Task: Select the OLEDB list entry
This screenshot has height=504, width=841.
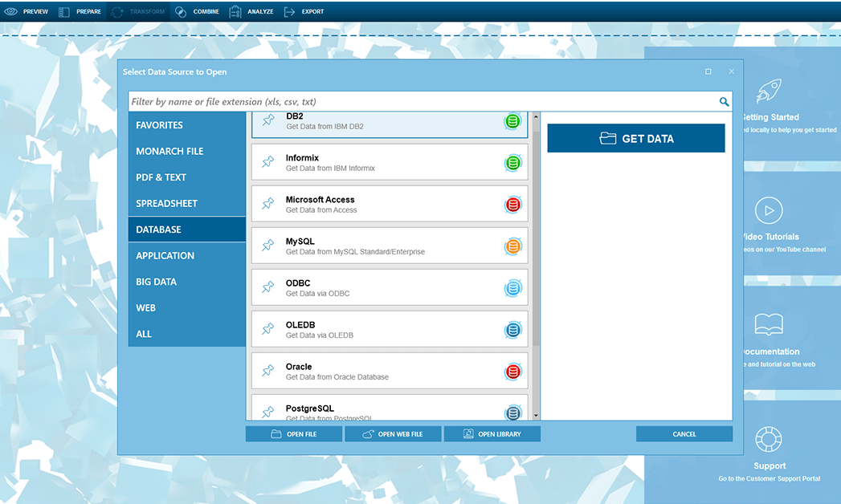Action: tap(390, 329)
